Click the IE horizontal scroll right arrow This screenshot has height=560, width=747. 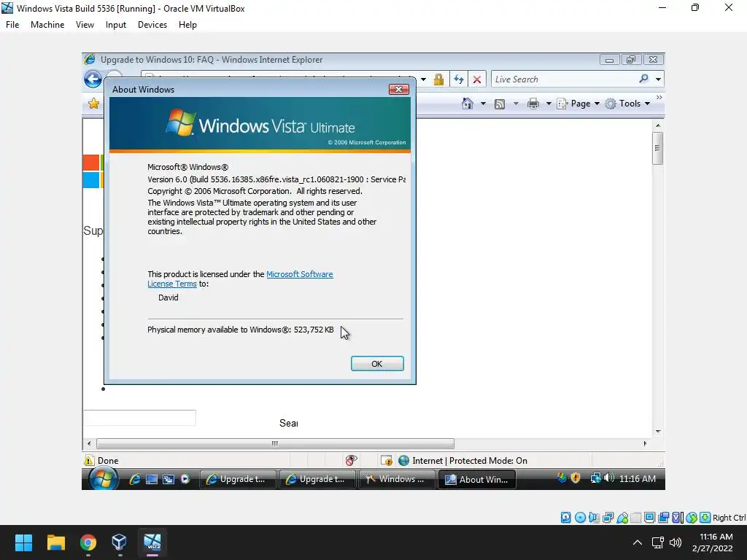point(645,443)
